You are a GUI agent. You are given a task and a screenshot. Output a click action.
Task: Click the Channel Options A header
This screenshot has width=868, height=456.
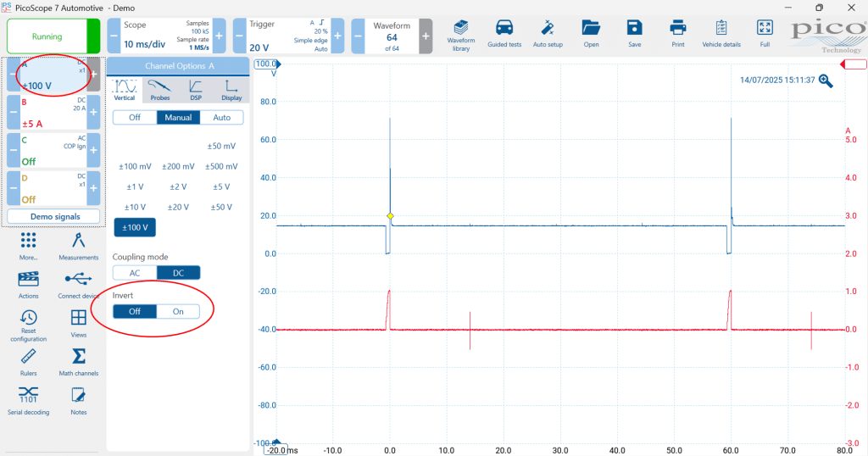[x=178, y=66]
